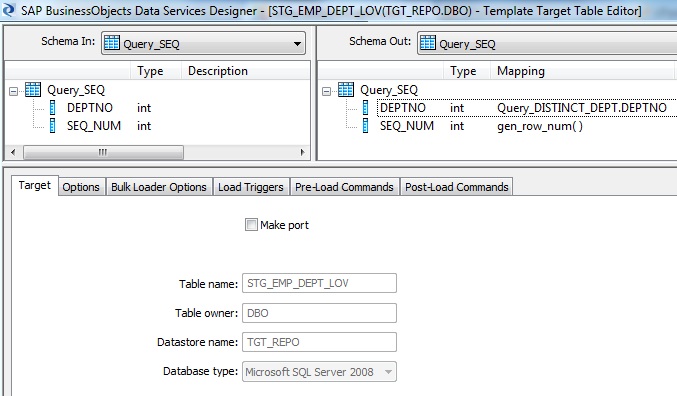Click table icon beside Query_SEQ in left tree
This screenshot has width=677, height=396.
pyautogui.click(x=33, y=89)
